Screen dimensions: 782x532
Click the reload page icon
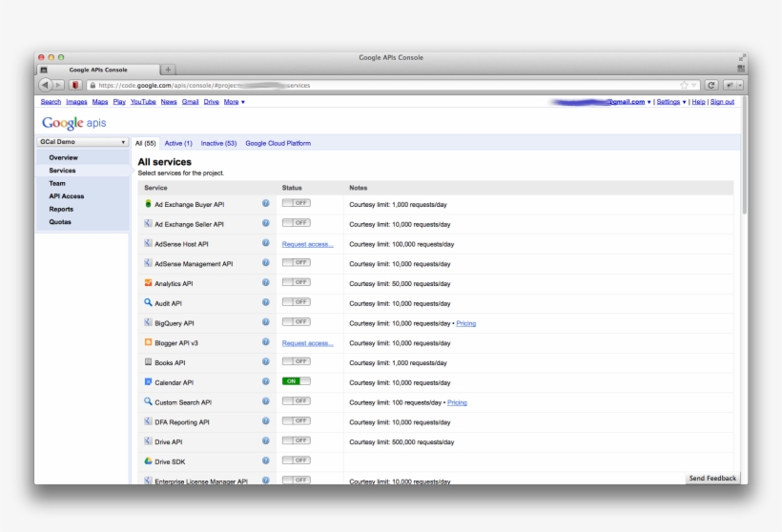point(711,85)
